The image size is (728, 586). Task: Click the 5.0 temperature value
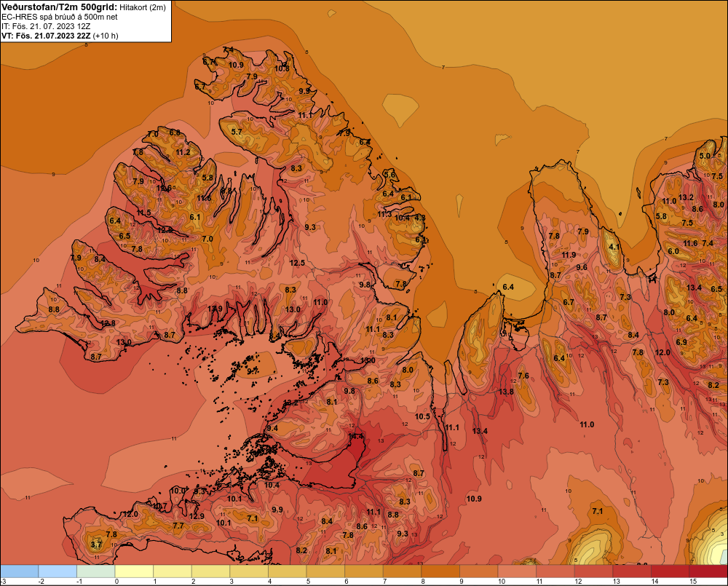click(x=705, y=156)
